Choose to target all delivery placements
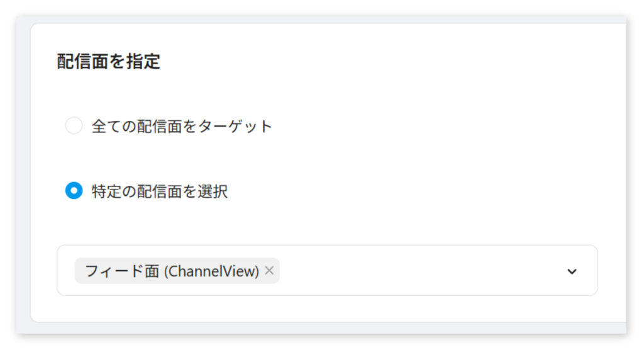 [x=74, y=125]
